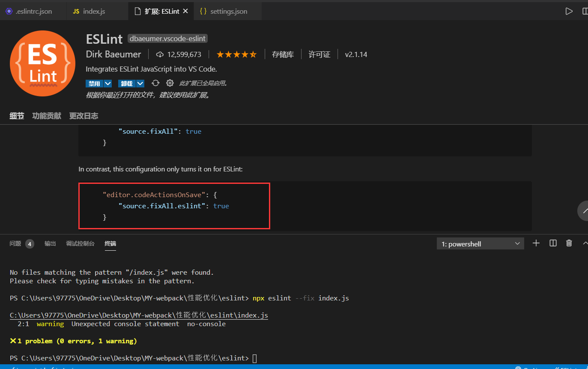Click the plus icon to add new terminal
Image resolution: width=588 pixels, height=369 pixels.
[x=536, y=243]
